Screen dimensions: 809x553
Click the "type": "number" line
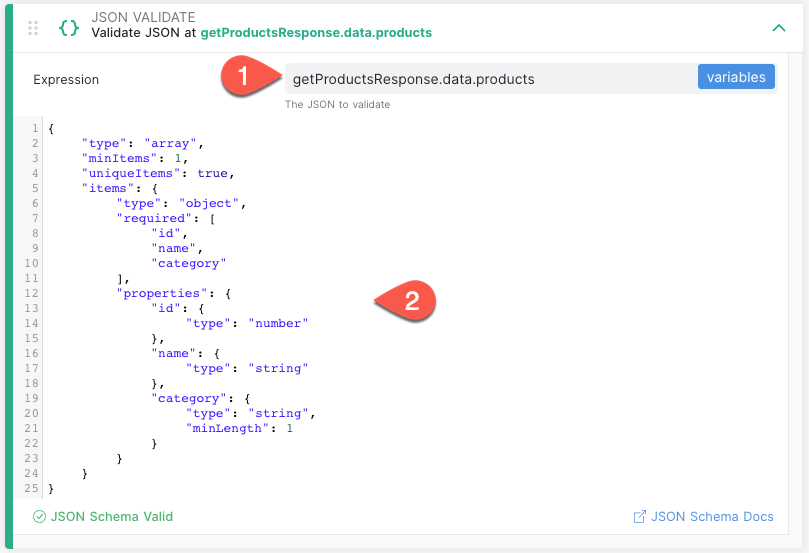[247, 323]
